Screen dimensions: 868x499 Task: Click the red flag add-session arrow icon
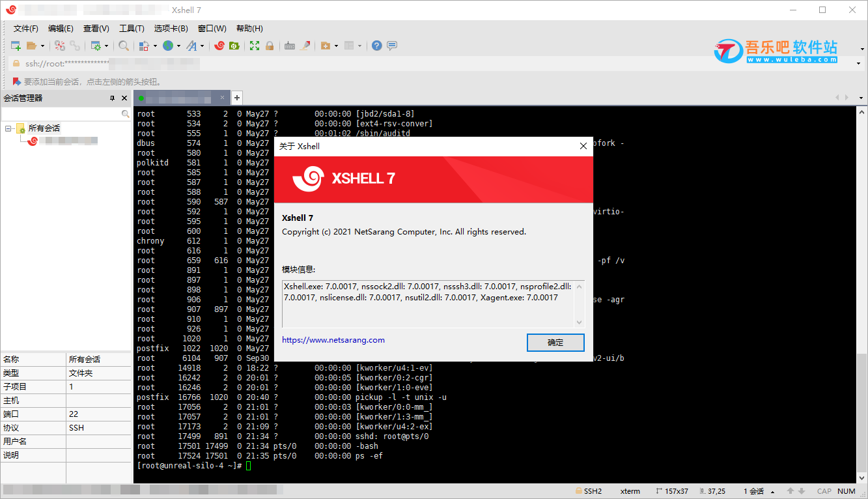16,81
